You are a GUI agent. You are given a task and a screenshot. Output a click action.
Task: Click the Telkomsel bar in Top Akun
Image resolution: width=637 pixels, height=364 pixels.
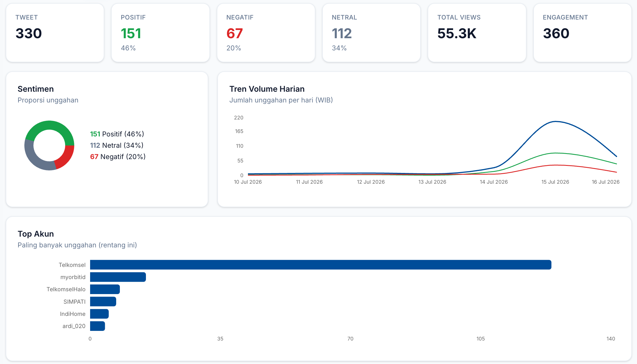click(321, 265)
